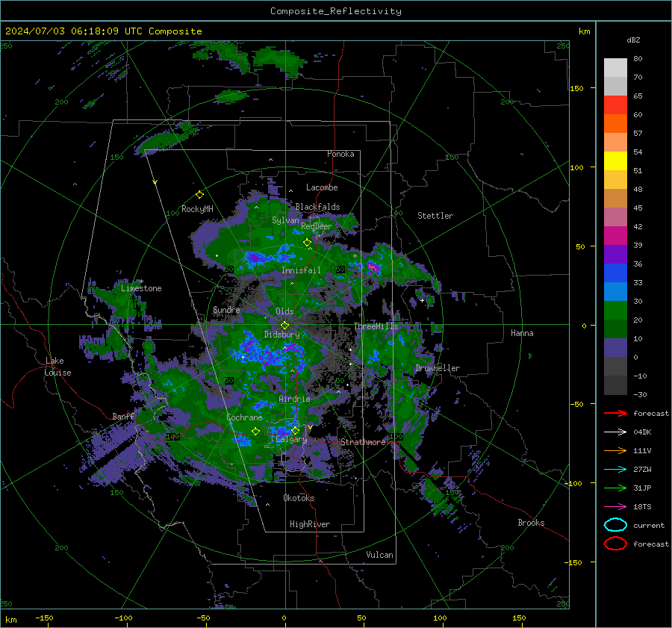
Task: Click the yellow diamond marker below Cochrane
Action: coord(255,432)
